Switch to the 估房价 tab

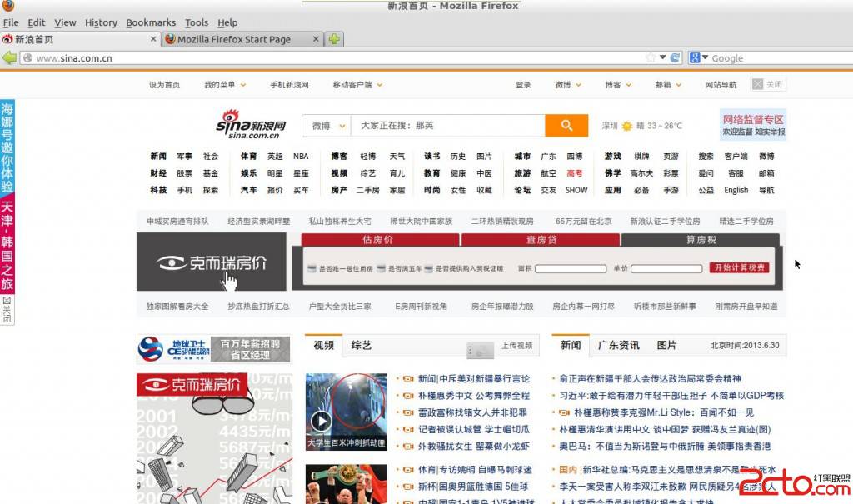click(380, 240)
